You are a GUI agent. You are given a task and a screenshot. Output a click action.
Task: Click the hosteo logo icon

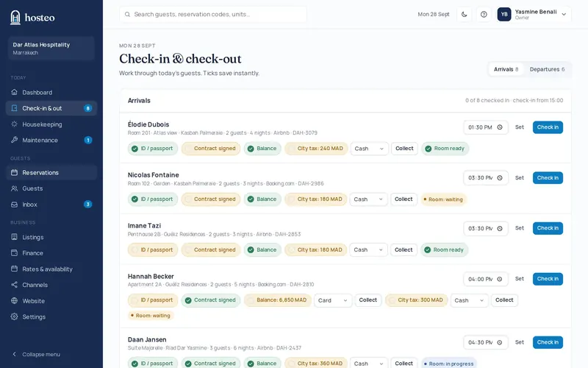point(15,17)
